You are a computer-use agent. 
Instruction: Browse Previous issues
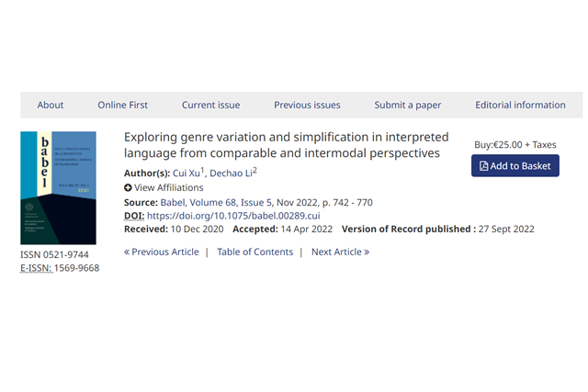307,105
